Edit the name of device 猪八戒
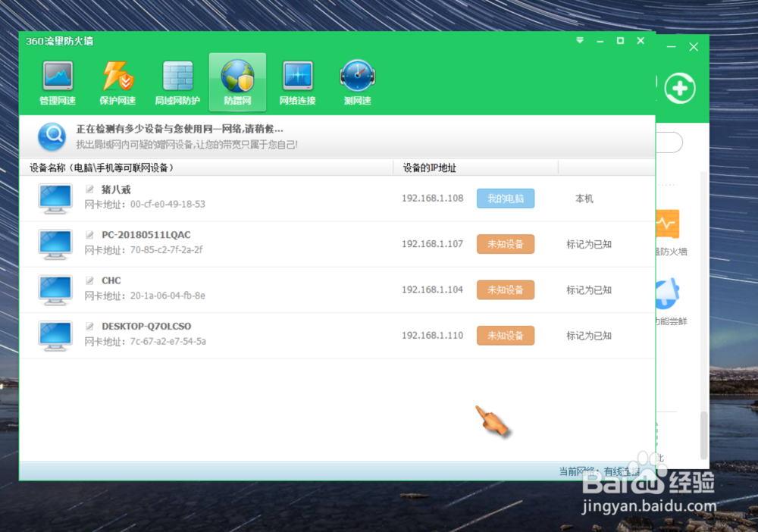 89,189
